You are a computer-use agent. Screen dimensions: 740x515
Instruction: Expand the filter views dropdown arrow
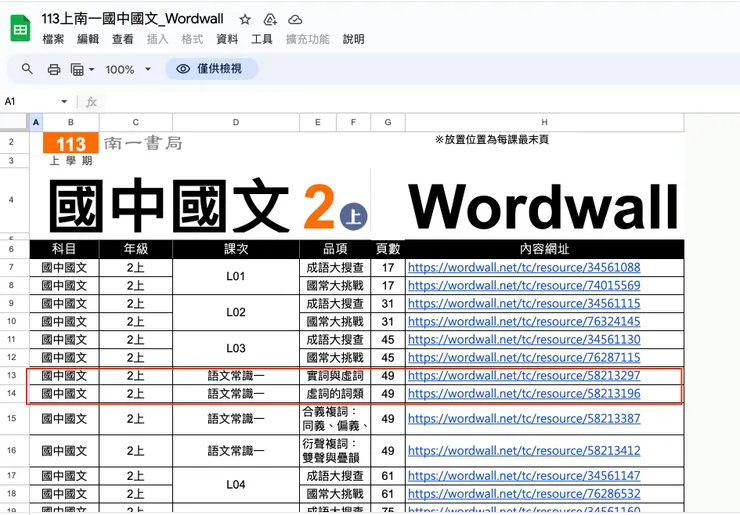(x=92, y=70)
